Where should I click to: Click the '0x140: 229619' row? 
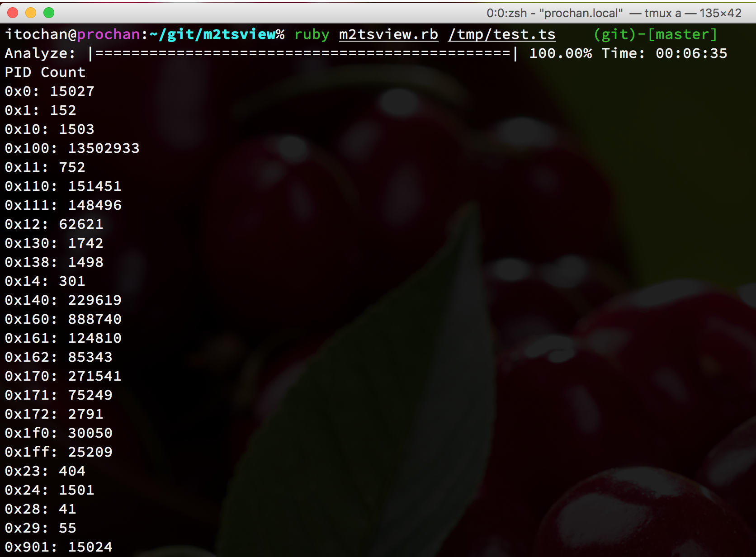tap(63, 300)
